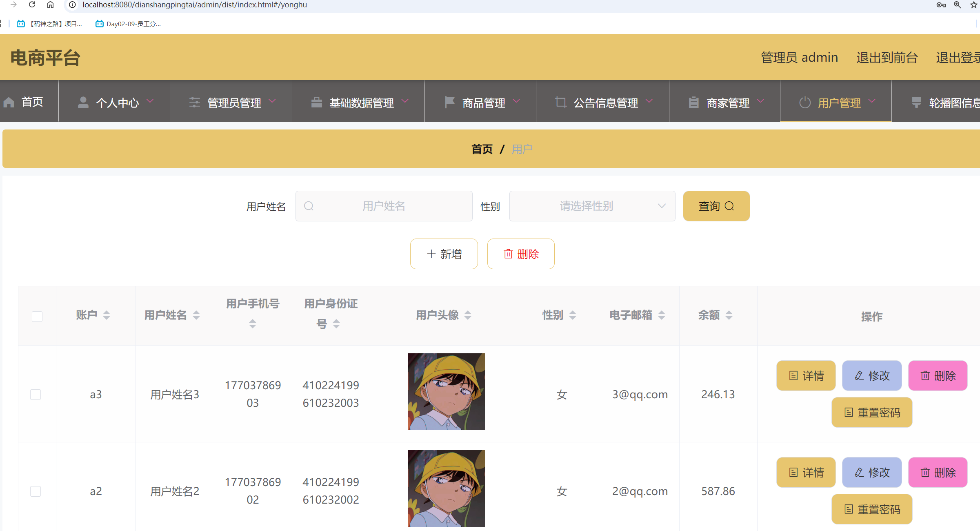Click user a2's avatar thumbnail
The image size is (980, 531).
click(x=446, y=488)
